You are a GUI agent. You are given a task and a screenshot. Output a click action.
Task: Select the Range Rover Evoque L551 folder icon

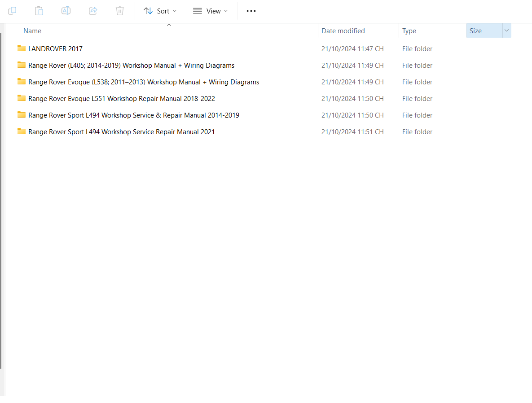tap(22, 98)
